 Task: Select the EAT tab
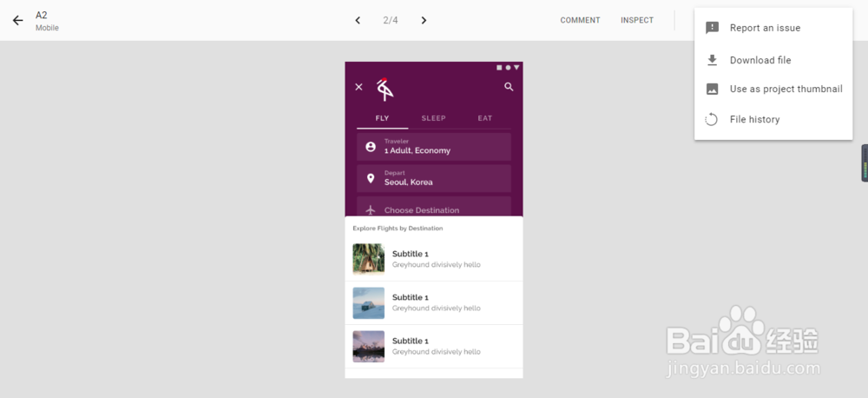485,118
